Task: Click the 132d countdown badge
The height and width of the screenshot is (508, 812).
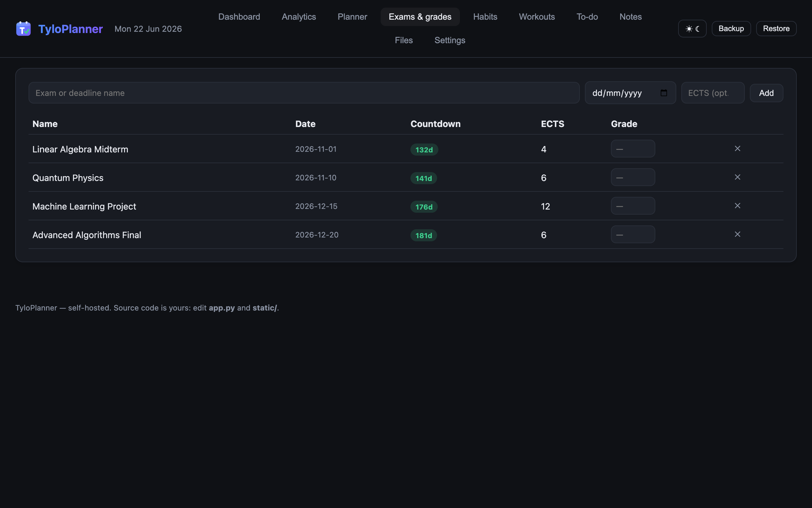Action: point(424,150)
